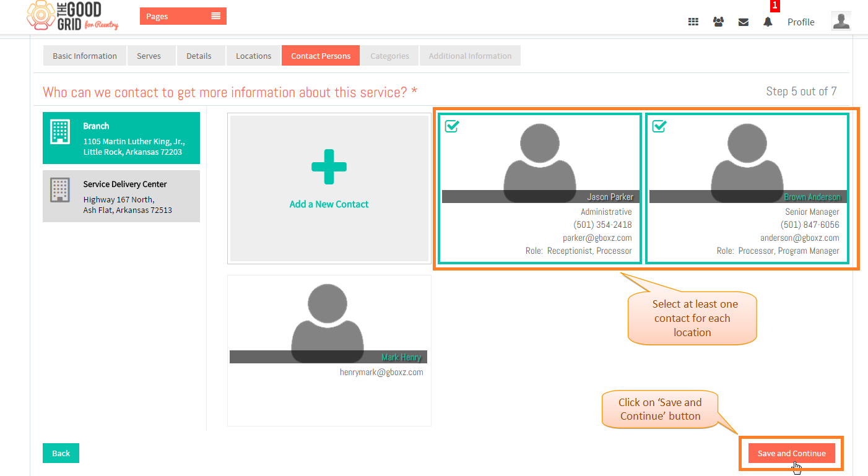Select the Service Delivery Center location

coord(121,196)
